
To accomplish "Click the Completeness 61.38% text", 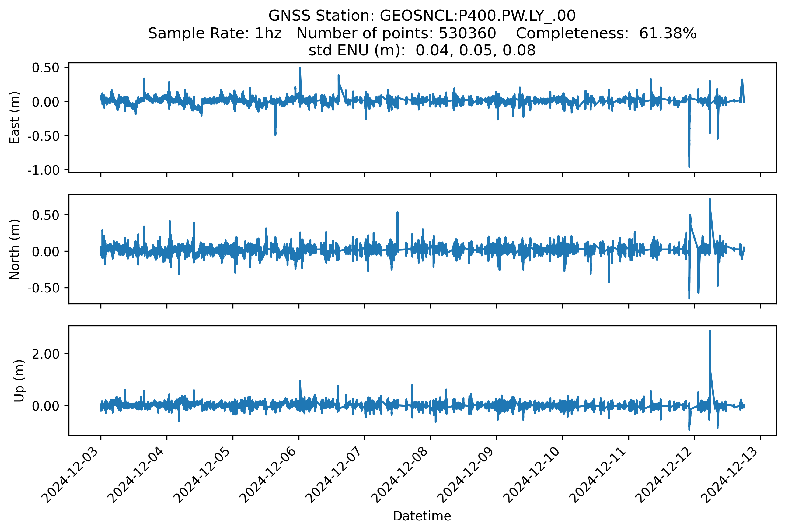I will 606,33.
